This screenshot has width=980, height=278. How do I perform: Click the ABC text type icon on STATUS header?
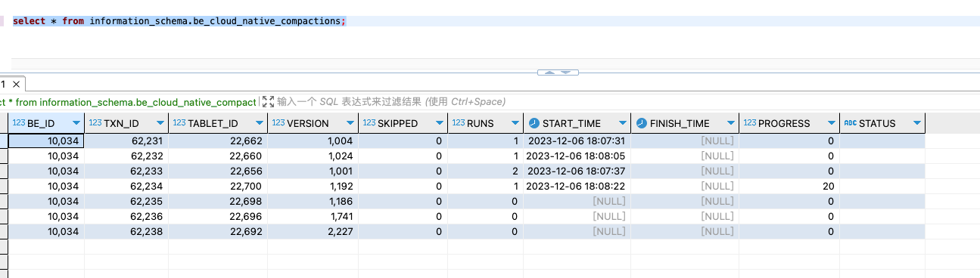coord(851,123)
